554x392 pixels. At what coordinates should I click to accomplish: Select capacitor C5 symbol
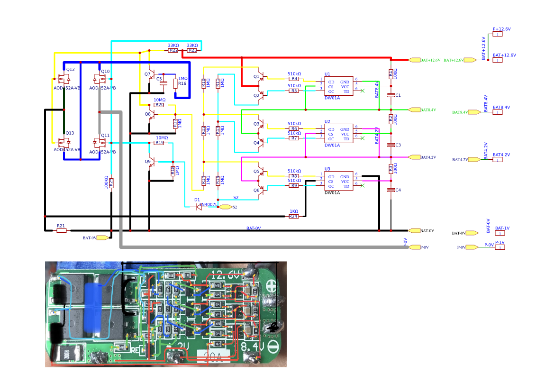point(163,83)
